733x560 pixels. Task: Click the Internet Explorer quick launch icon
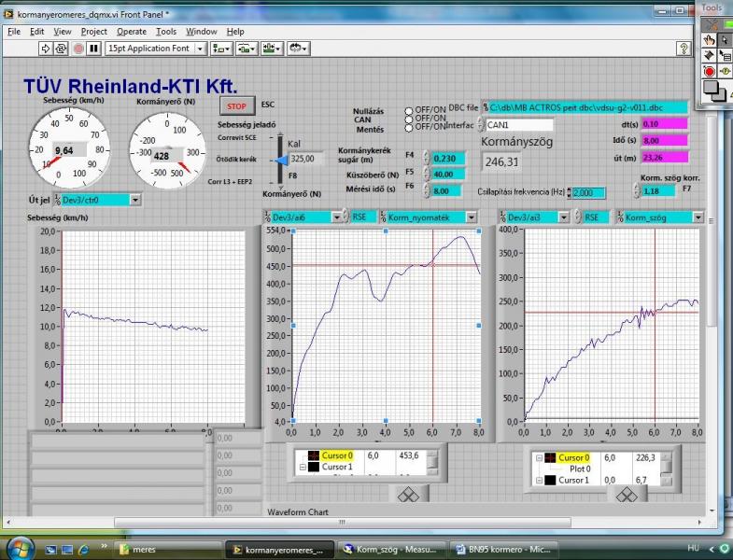point(84,550)
